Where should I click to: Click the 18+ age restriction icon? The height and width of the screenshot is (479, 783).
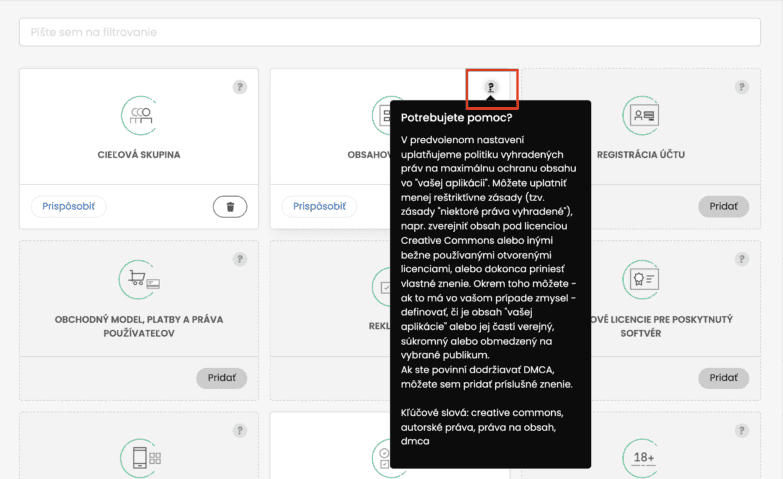(x=643, y=458)
